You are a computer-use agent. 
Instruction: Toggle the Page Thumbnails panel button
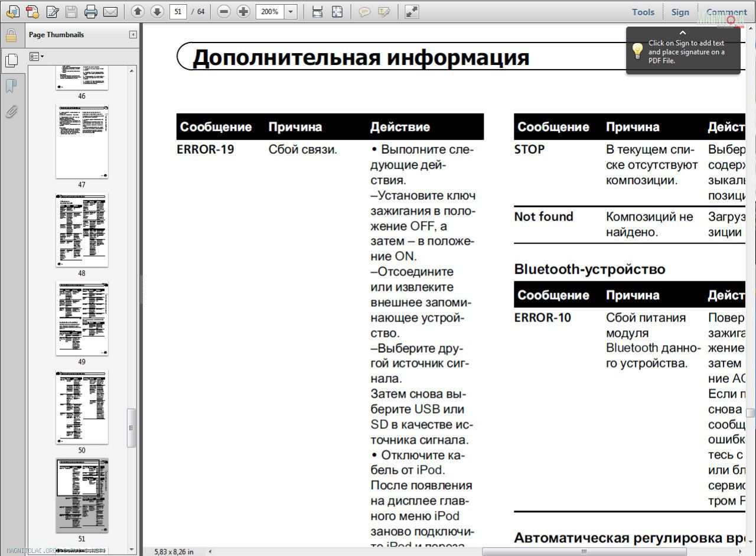(11, 60)
